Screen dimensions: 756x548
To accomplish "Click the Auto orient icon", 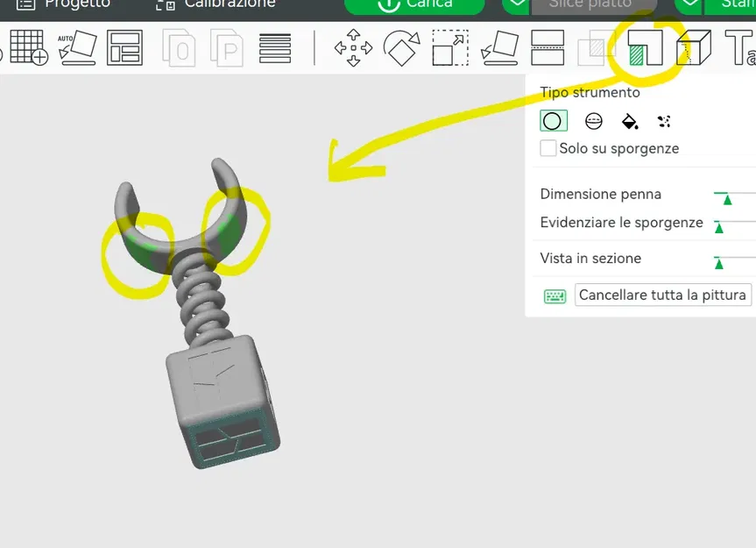I will point(77,47).
